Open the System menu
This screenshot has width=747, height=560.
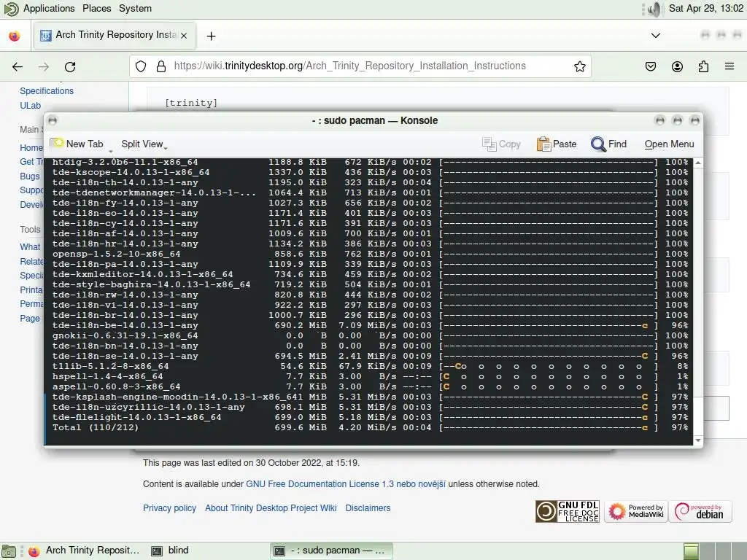pos(135,9)
